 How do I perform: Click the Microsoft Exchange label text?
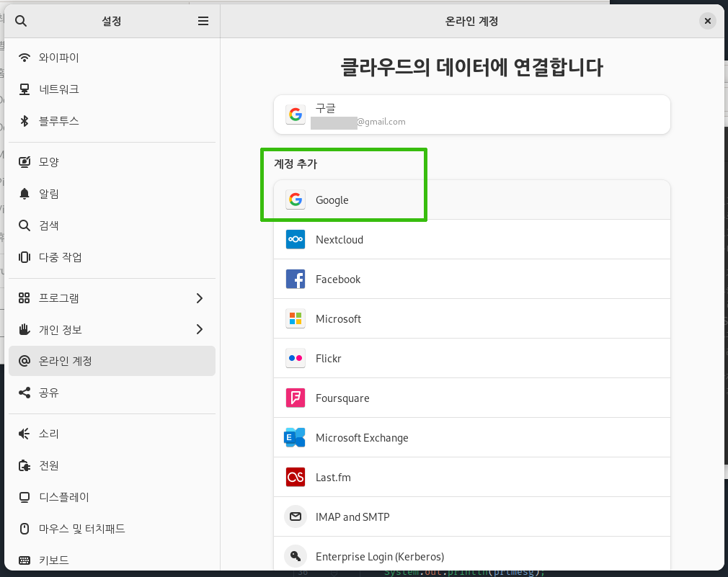[x=362, y=438]
